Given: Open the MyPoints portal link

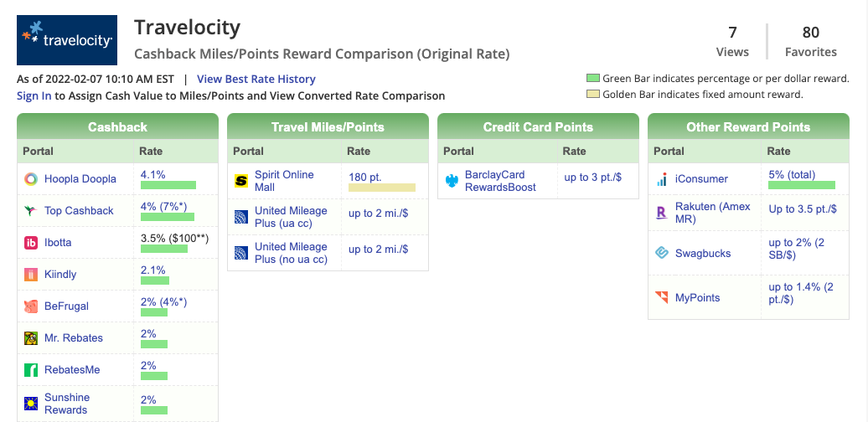Looking at the screenshot, I should click(x=697, y=297).
